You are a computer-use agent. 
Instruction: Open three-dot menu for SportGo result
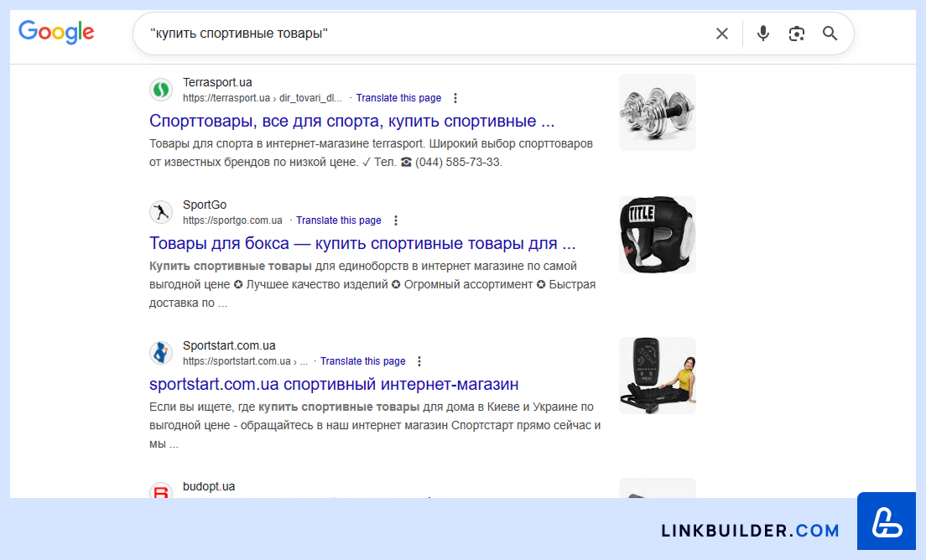[x=396, y=220]
